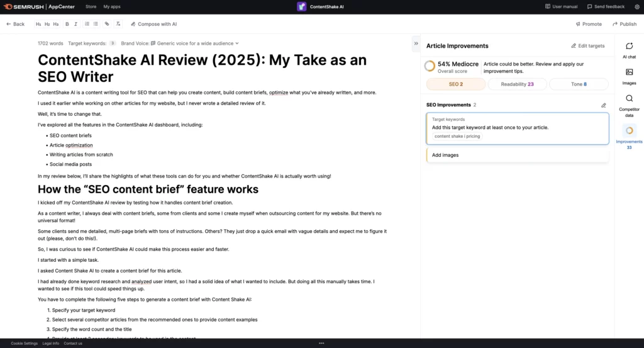The width and height of the screenshot is (644, 348).
Task: Switch to the Tone 8 tab
Action: click(x=579, y=84)
